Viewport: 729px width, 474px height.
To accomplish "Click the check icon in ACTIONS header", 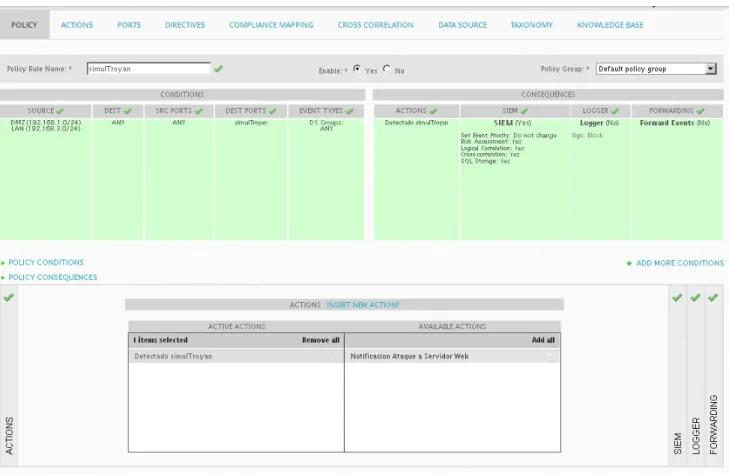I will click(x=433, y=111).
